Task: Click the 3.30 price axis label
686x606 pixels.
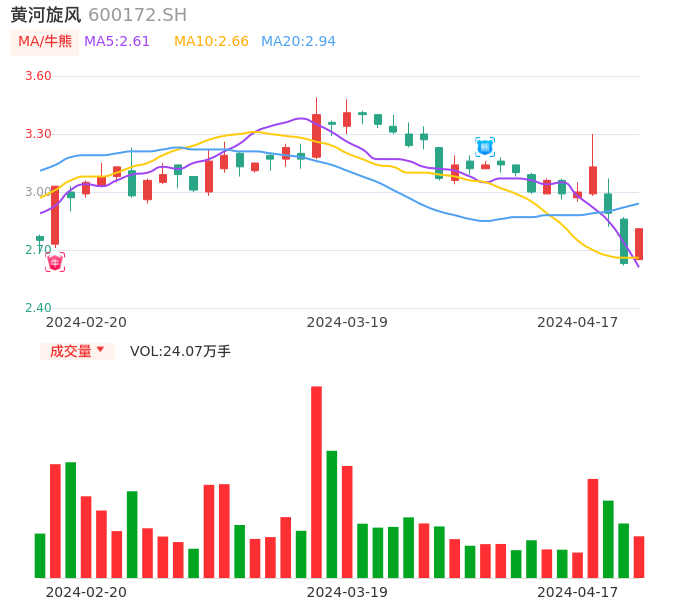Action: (37, 134)
